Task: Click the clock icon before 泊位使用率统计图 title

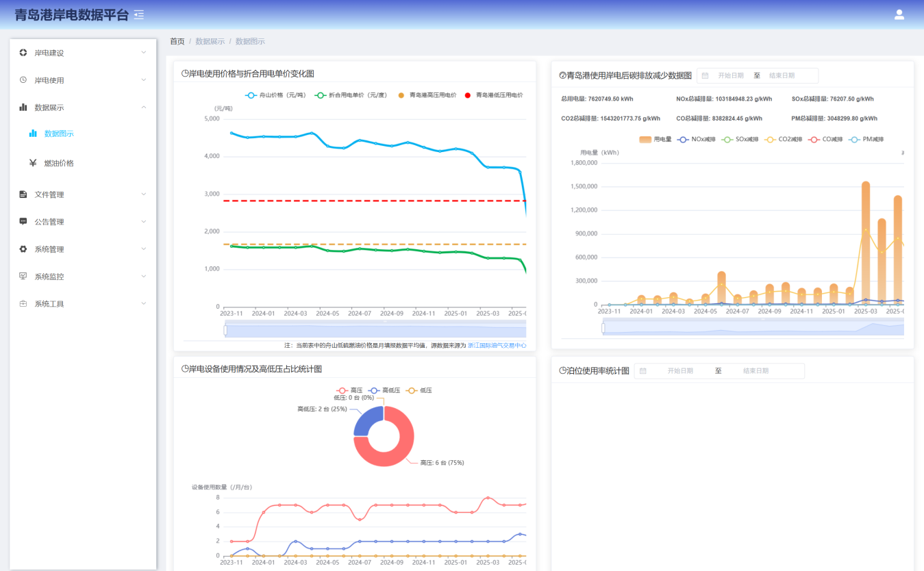Action: [563, 371]
